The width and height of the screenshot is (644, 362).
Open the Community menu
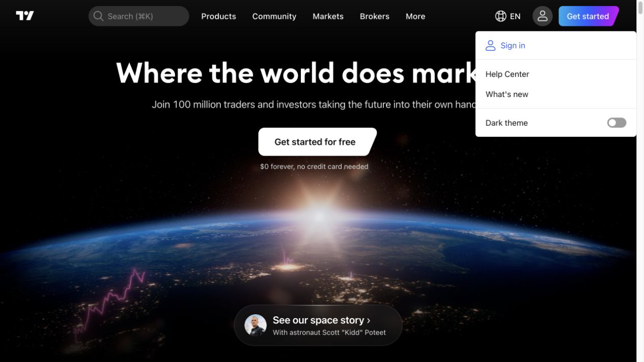[x=274, y=16]
